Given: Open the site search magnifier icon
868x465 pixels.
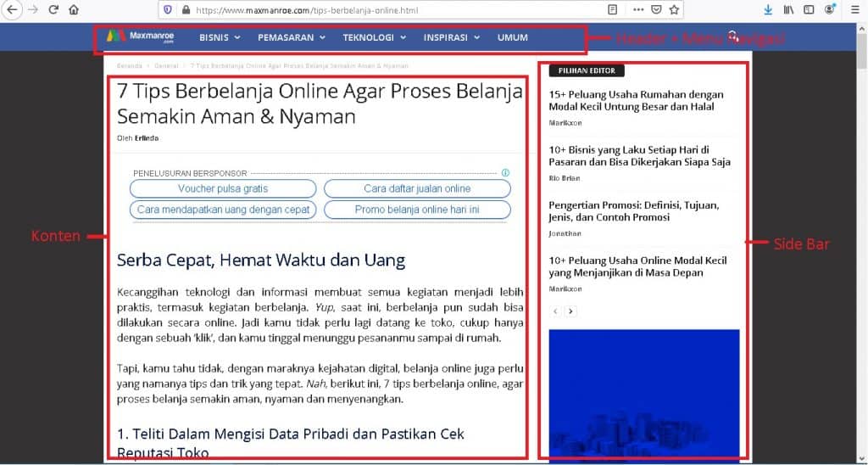Looking at the screenshot, I should pyautogui.click(x=733, y=36).
